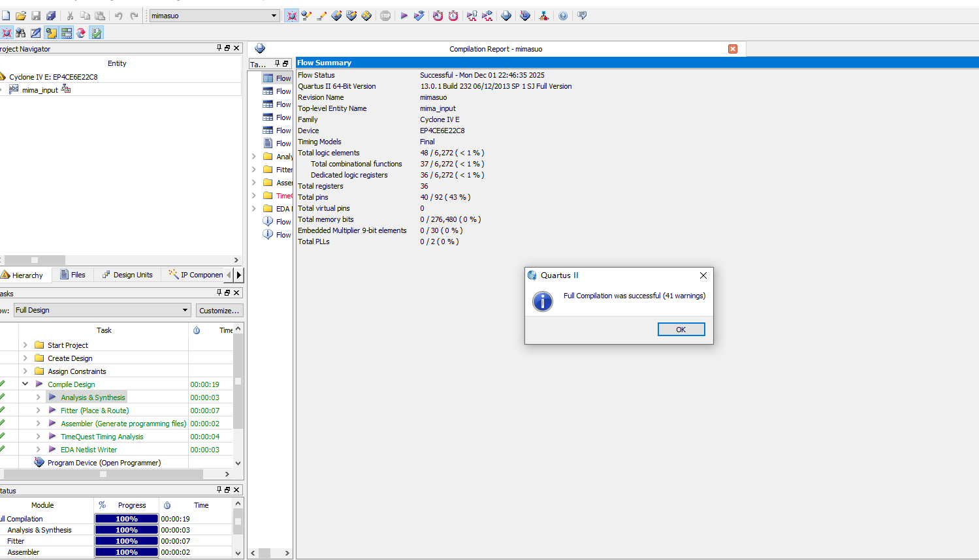979x560 pixels.
Task: Select Flow Summary in report tree
Action: point(277,78)
